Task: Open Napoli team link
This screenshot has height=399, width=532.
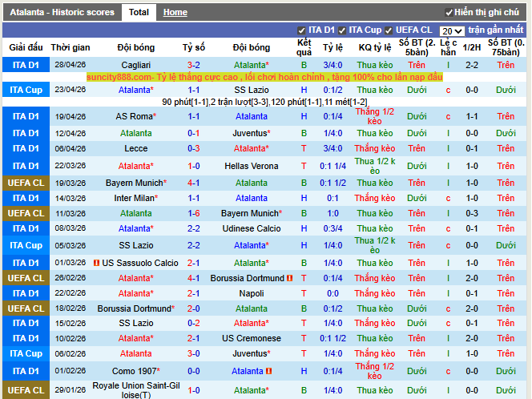Action: click(x=252, y=293)
